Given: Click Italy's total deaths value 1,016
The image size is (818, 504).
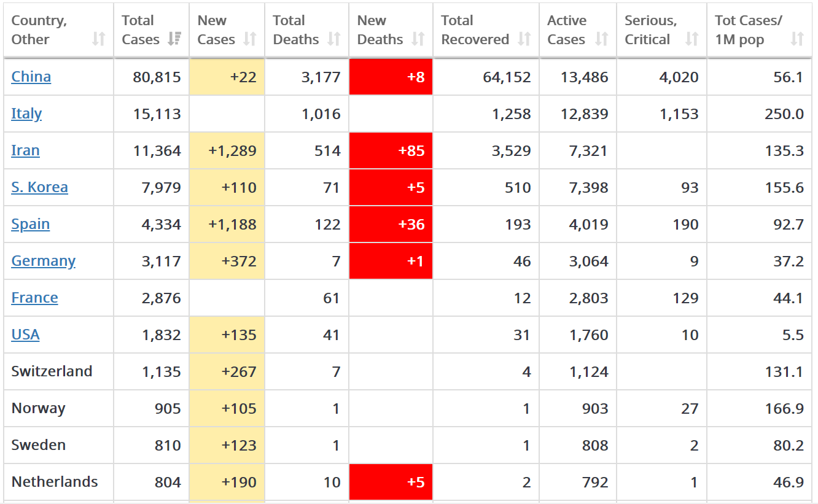Looking at the screenshot, I should pyautogui.click(x=321, y=114).
